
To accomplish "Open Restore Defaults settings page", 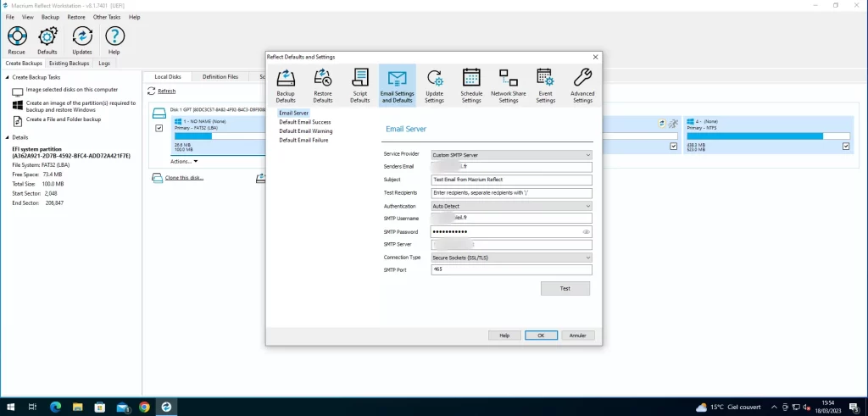I will [323, 86].
